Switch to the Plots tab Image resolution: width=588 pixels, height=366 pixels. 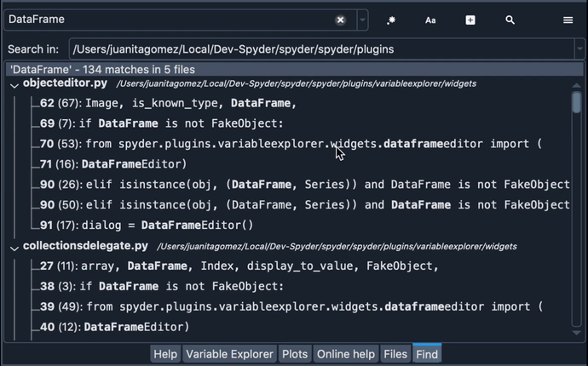click(295, 354)
